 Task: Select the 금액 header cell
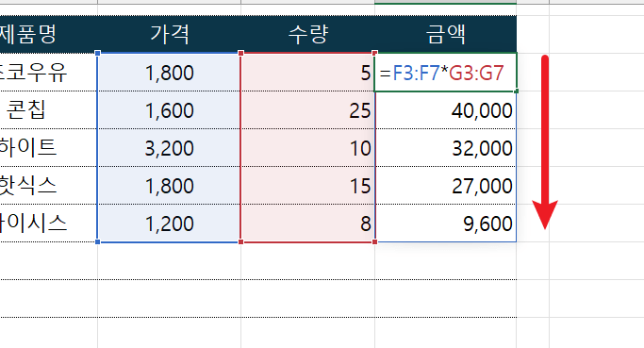coord(446,34)
